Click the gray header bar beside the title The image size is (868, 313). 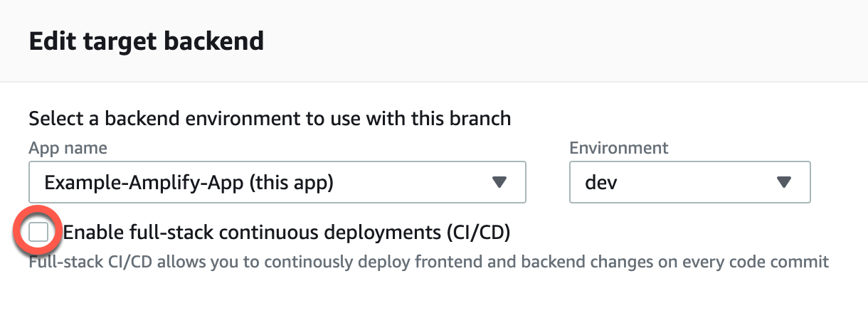(x=569, y=41)
